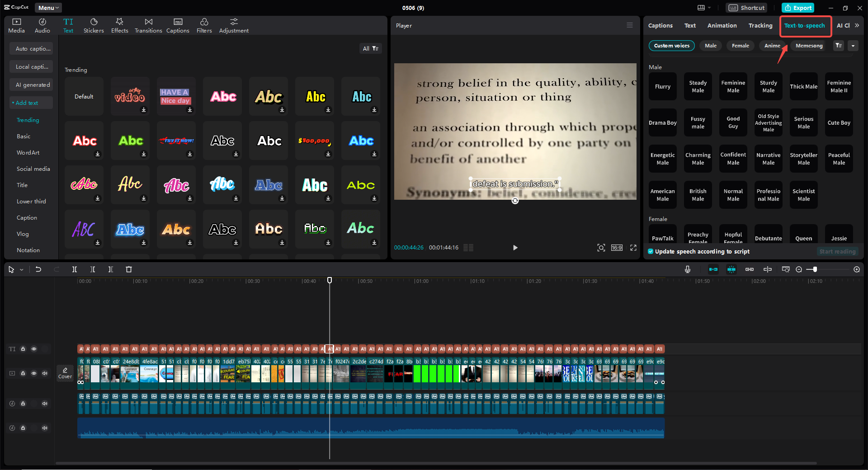This screenshot has height=470, width=868.
Task: Play the video in the Player
Action: [515, 248]
